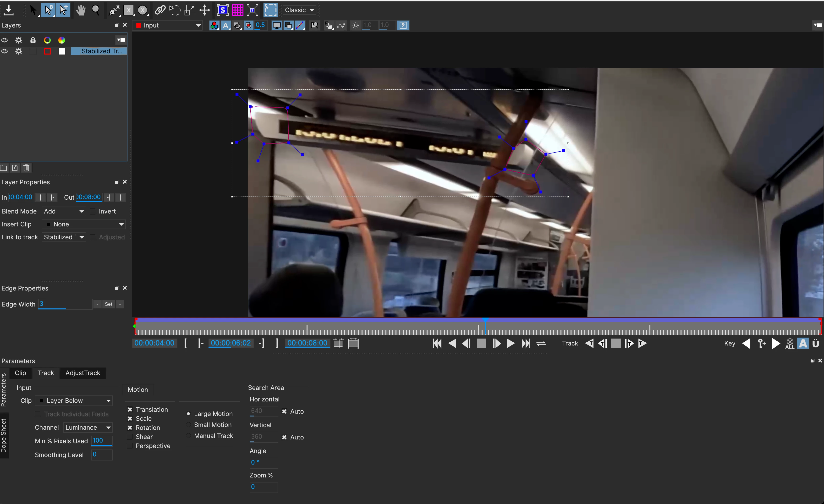Open the Clip parameters tab
This screenshot has height=504, width=824.
[20, 373]
